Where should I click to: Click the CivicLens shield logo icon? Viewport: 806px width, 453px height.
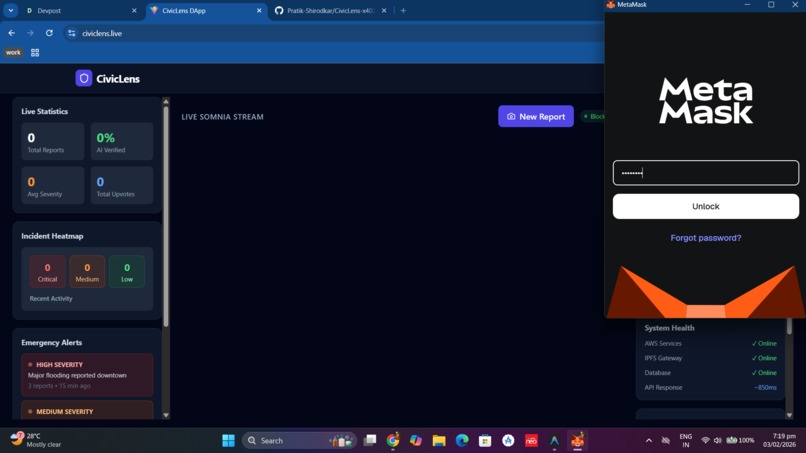tap(84, 78)
